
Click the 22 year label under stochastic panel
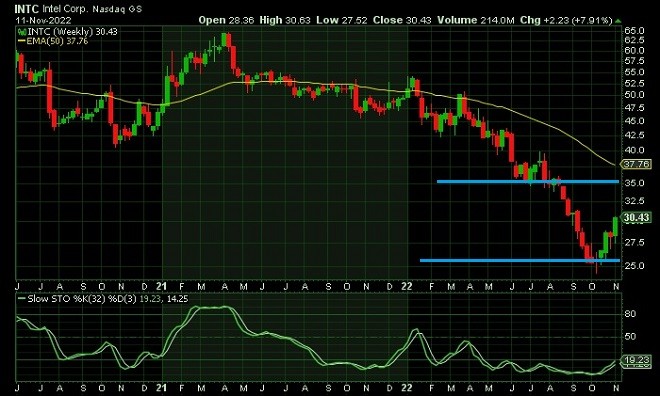(407, 388)
